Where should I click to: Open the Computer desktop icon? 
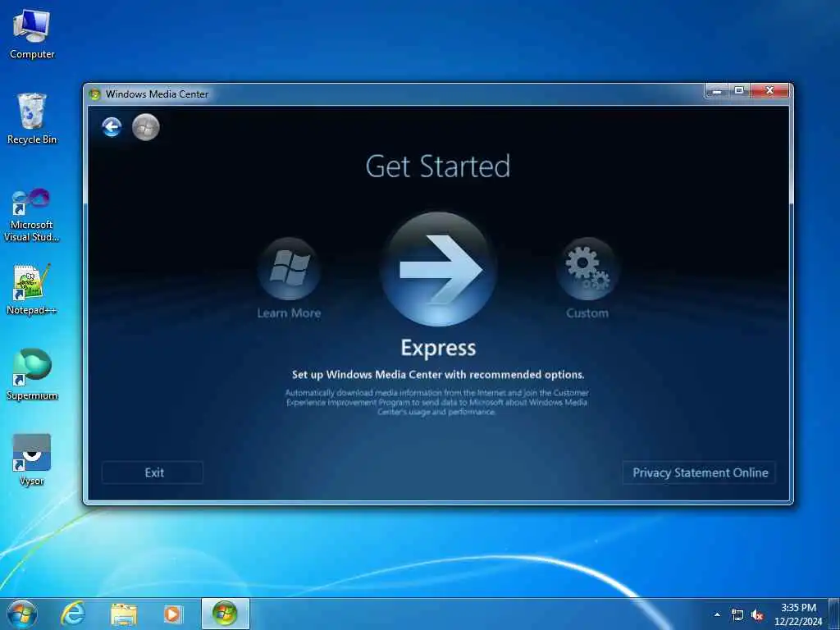pyautogui.click(x=32, y=34)
